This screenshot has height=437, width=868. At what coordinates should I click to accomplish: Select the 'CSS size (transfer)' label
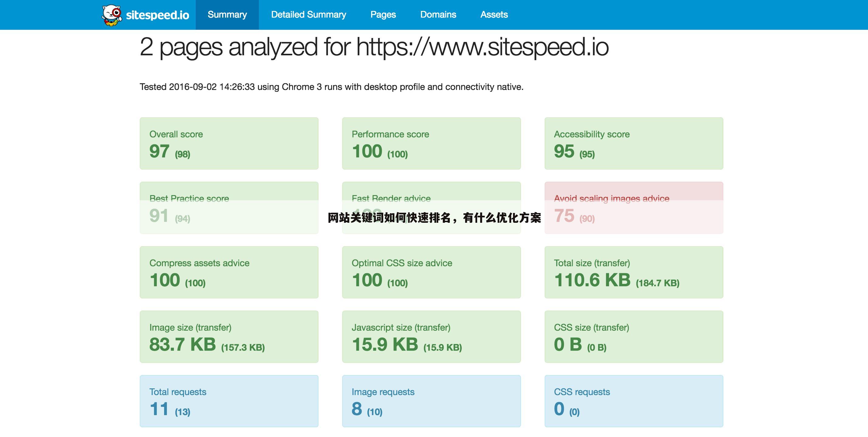[592, 327]
